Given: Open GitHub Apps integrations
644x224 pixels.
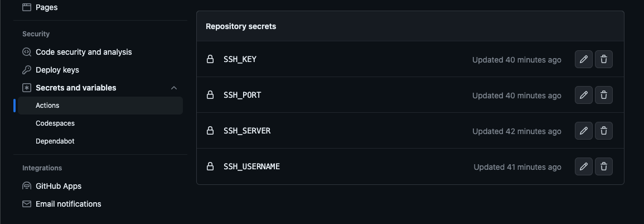Looking at the screenshot, I should tap(59, 186).
